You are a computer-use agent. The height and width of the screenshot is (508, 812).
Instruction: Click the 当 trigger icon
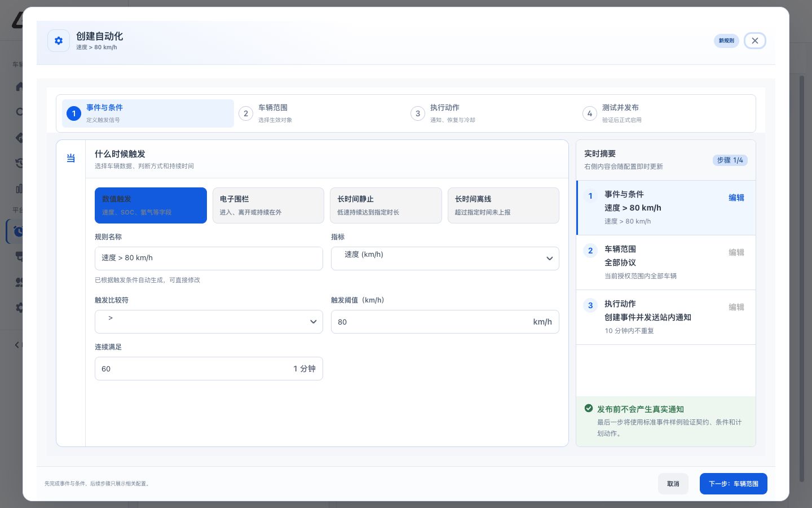click(x=71, y=158)
